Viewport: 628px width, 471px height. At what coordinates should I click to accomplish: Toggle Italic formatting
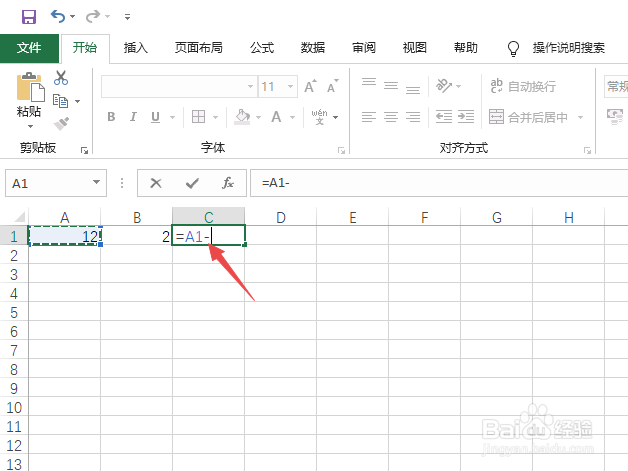(x=133, y=117)
